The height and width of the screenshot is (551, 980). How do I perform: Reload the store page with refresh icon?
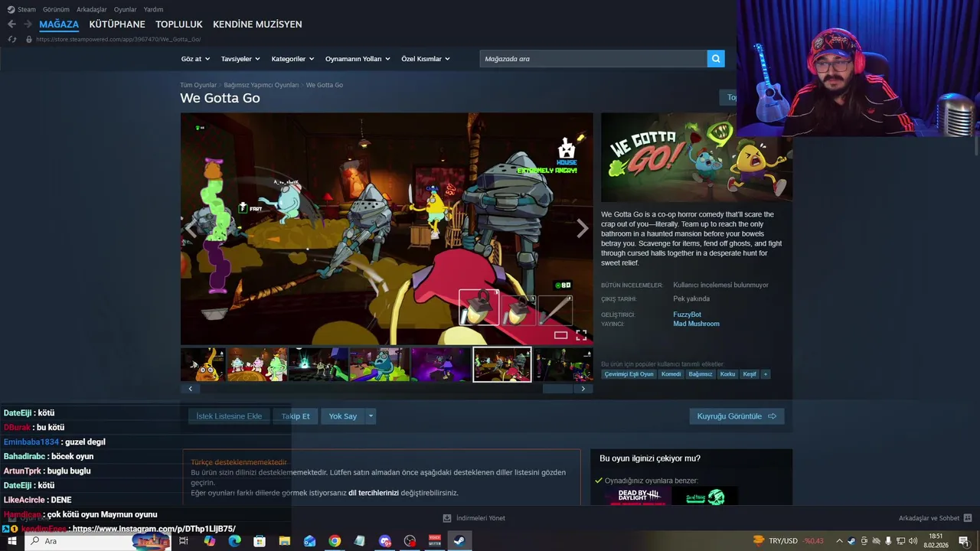pos(11,39)
